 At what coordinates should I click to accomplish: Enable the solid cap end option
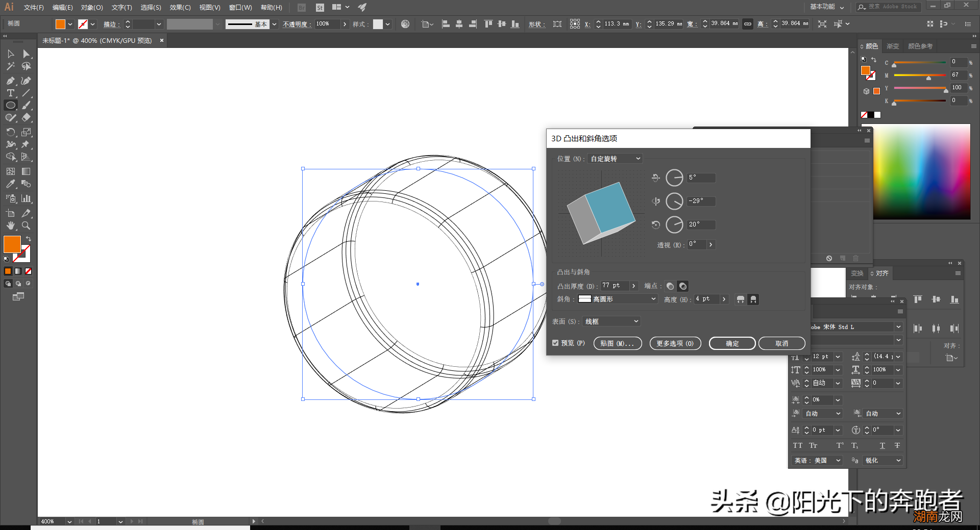click(670, 286)
